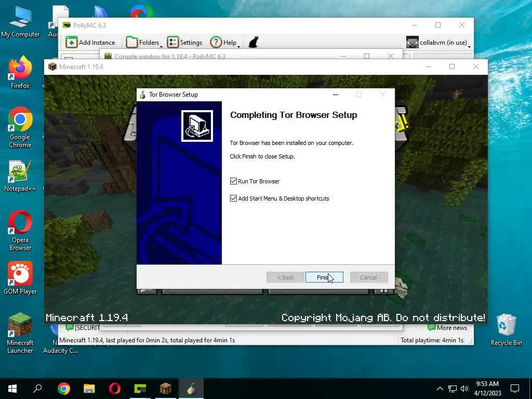
Task: Show hidden system tray icons
Action: [x=440, y=389]
